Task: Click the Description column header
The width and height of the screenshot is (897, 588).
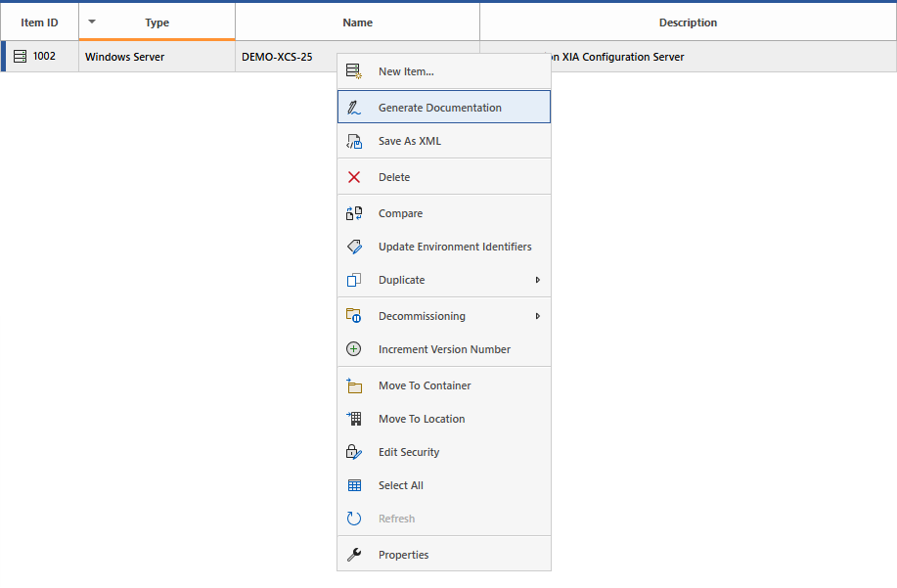Action: (x=688, y=23)
